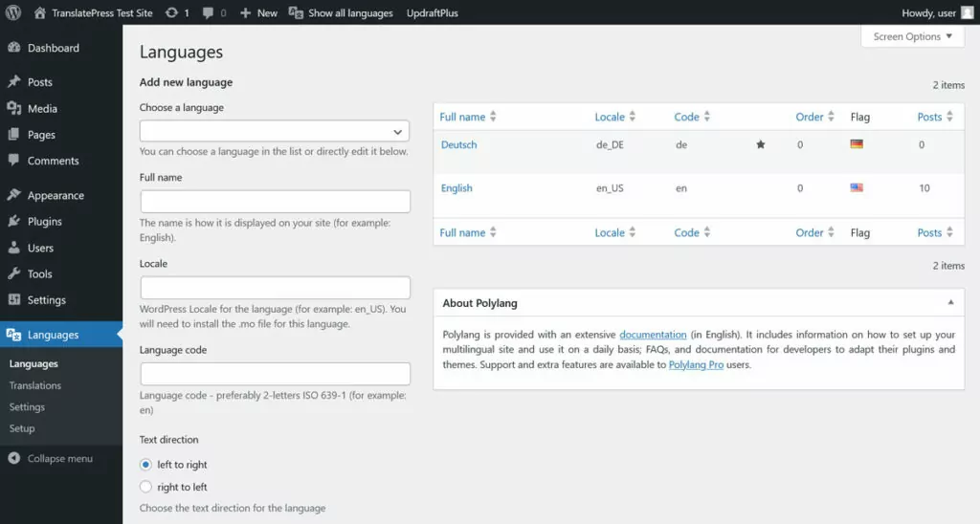Click the Pages icon in sidebar
This screenshot has height=524, width=980.
[13, 134]
